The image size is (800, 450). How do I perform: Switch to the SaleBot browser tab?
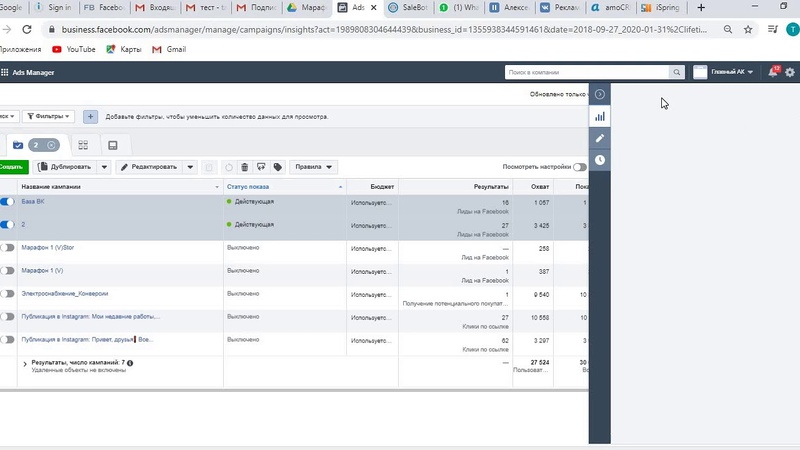pos(408,8)
